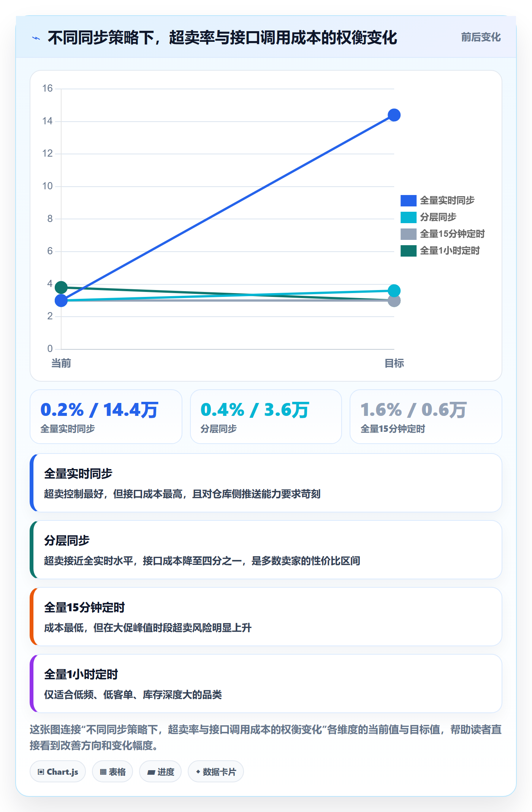Select the 分层同步 description row heading
The height and width of the screenshot is (812, 532).
point(67,541)
